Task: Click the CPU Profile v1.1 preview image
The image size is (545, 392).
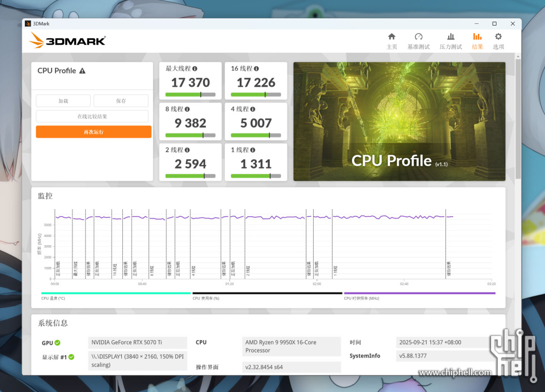Action: click(399, 121)
